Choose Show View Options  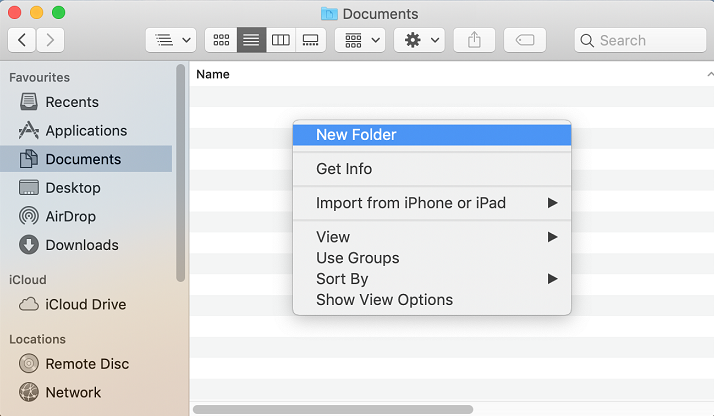tap(432, 300)
